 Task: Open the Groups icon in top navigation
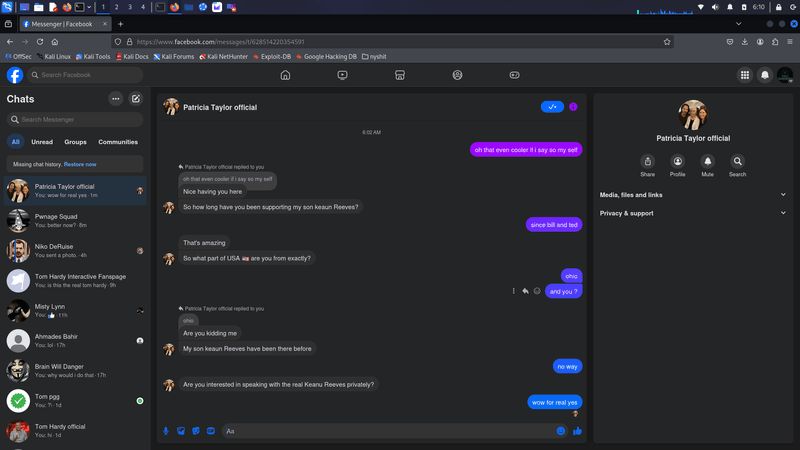point(457,75)
